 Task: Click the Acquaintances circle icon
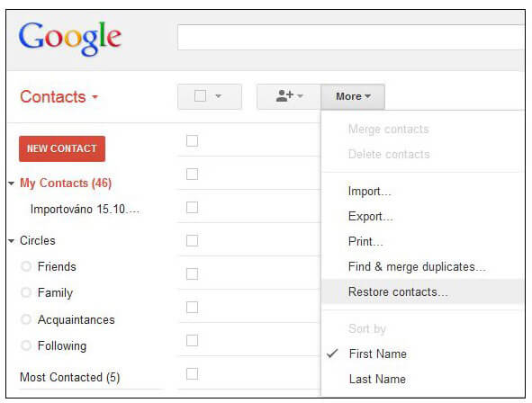pos(26,319)
